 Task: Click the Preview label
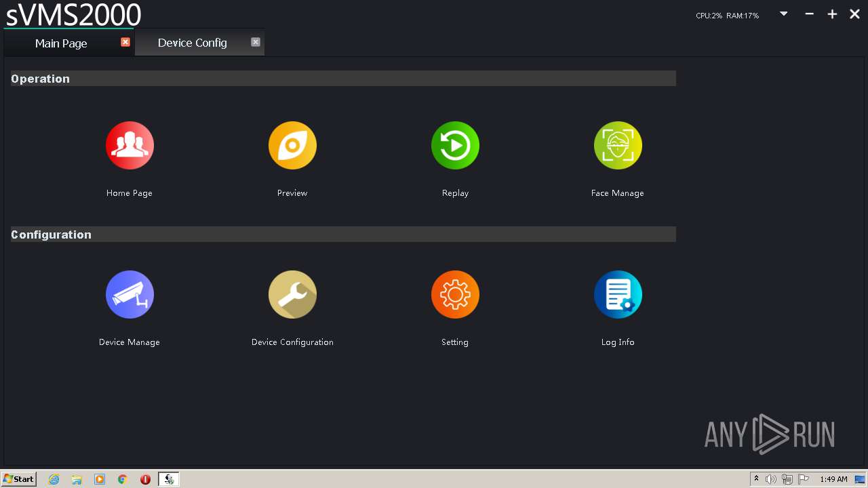click(292, 193)
